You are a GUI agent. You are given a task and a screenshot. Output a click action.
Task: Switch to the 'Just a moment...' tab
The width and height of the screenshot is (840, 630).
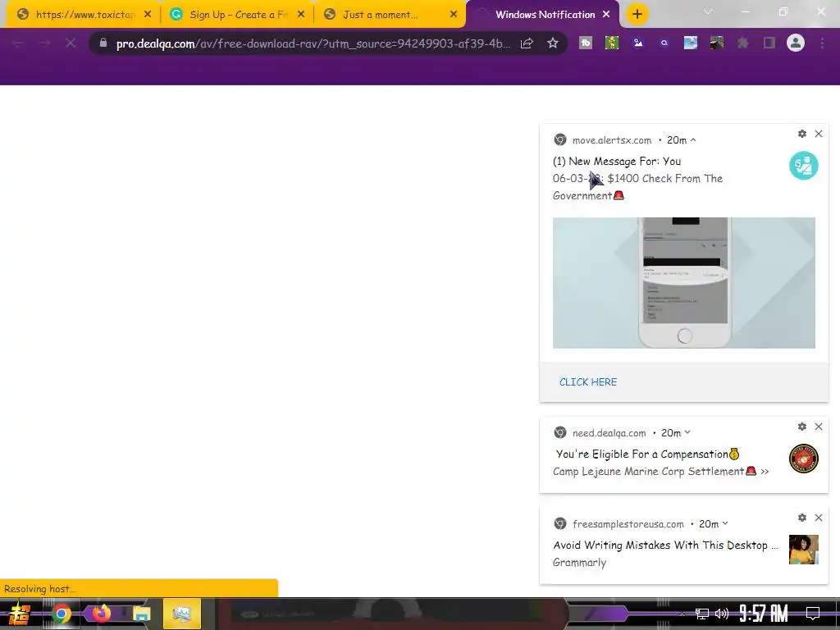click(x=390, y=15)
